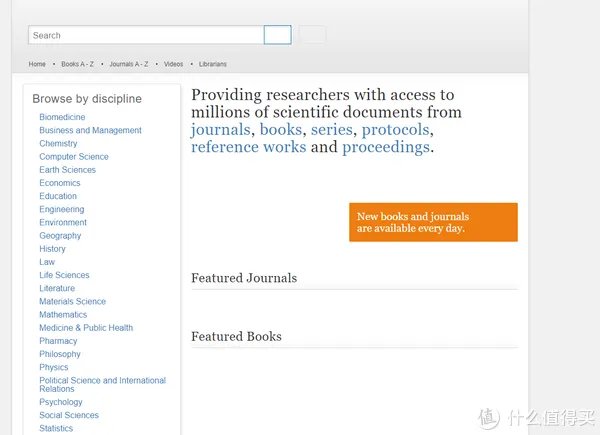Viewport: 600px width, 435px height.
Task: Go to Books A - Z
Action: pyautogui.click(x=77, y=64)
